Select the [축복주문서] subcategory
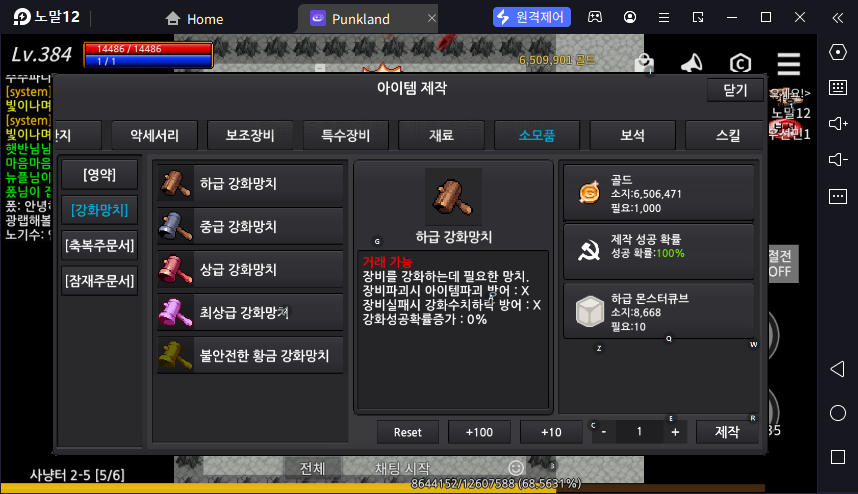Image resolution: width=858 pixels, height=494 pixels. point(100,246)
